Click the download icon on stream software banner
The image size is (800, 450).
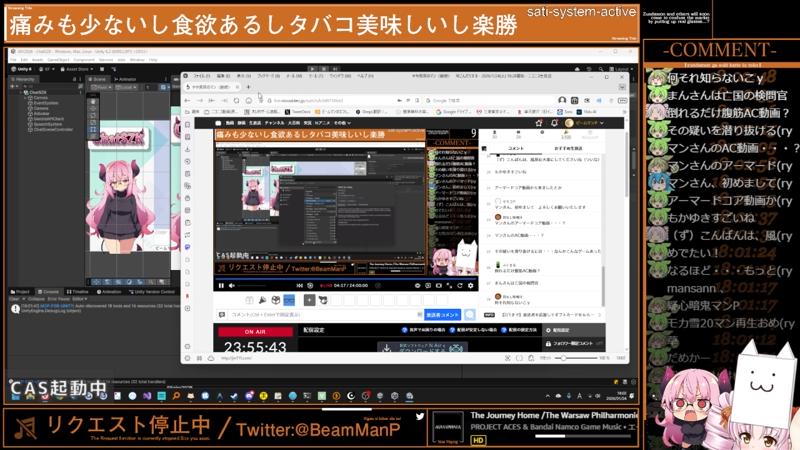pos(387,348)
